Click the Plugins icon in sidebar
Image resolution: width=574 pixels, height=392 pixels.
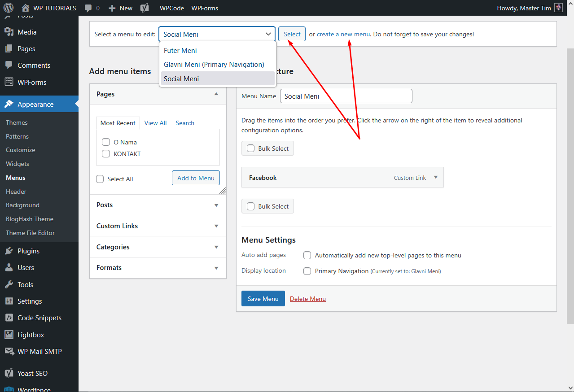click(9, 251)
